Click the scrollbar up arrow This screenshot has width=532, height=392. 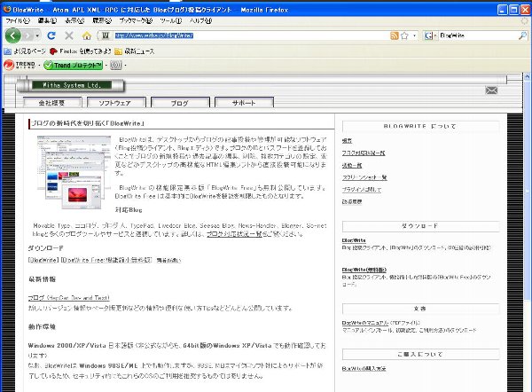tap(527, 77)
